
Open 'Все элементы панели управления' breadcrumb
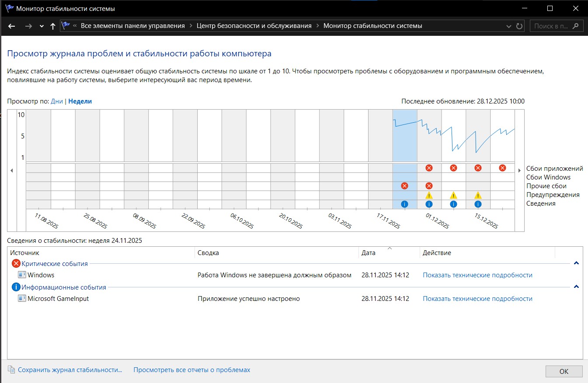click(133, 26)
